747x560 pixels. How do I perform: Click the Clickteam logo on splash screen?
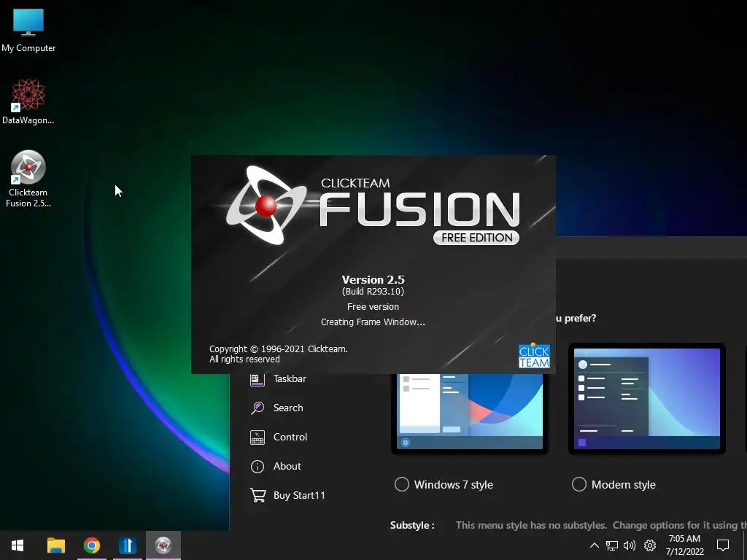coord(534,355)
